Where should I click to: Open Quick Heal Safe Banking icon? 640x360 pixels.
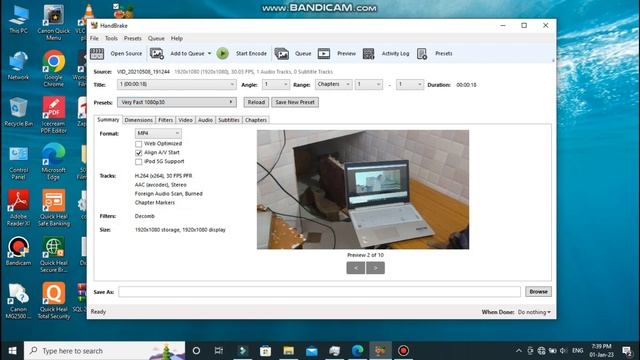[x=53, y=208]
